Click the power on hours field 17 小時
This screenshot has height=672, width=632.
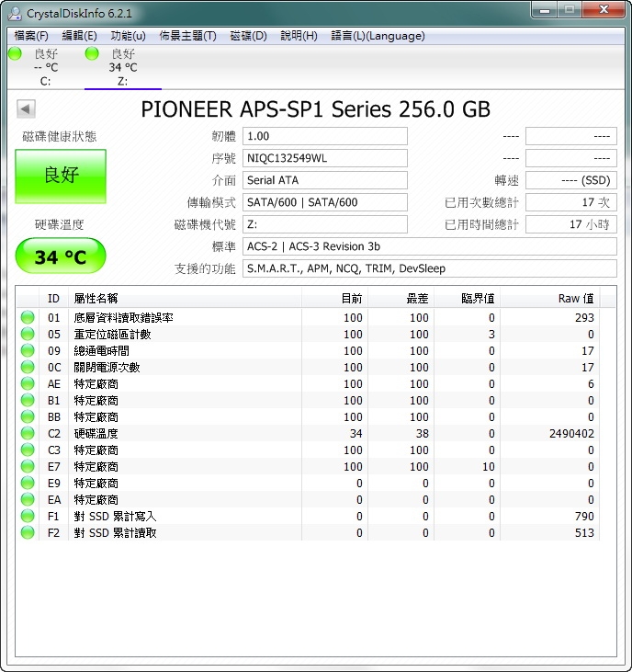coord(571,224)
